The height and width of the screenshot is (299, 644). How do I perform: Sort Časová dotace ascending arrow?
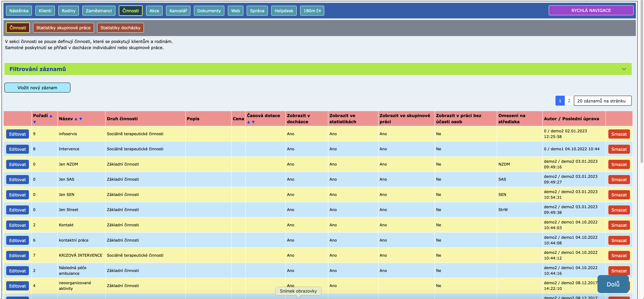pos(249,122)
